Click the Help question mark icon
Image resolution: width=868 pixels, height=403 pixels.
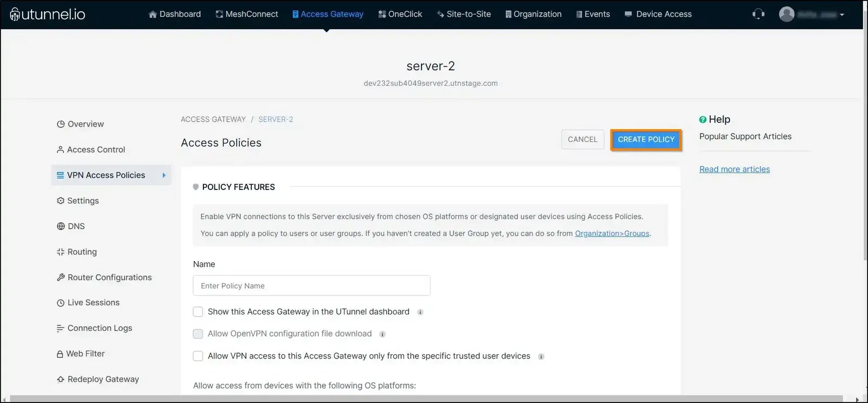703,119
